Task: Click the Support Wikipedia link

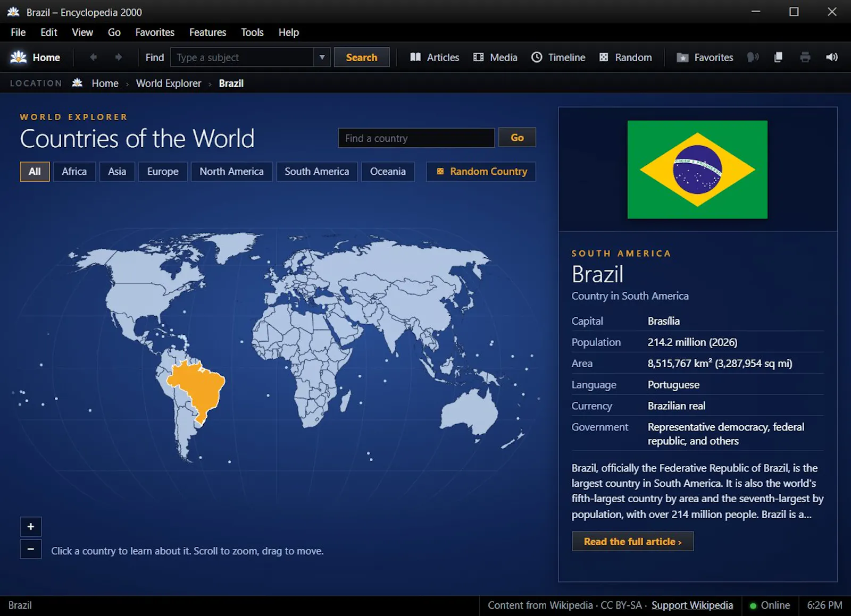Action: 692,605
